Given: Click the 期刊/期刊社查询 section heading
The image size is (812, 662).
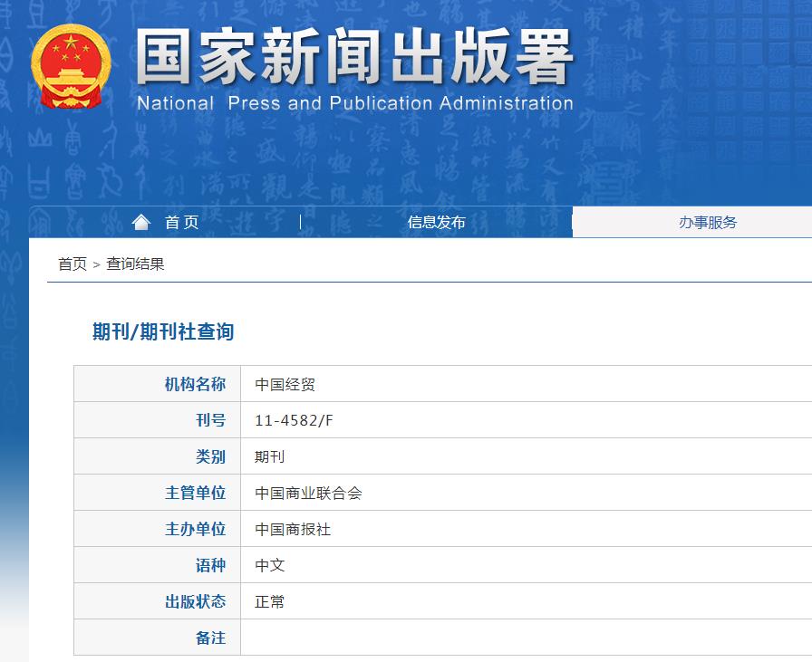Looking at the screenshot, I should [163, 332].
